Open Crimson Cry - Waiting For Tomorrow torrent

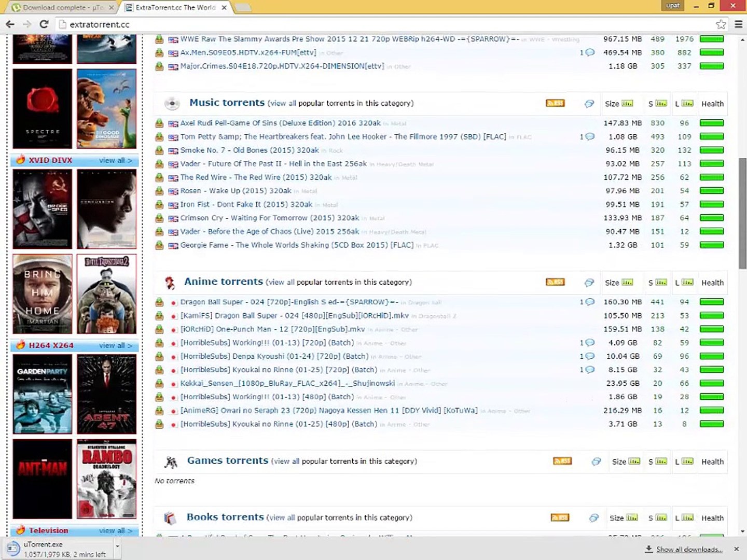[270, 218]
